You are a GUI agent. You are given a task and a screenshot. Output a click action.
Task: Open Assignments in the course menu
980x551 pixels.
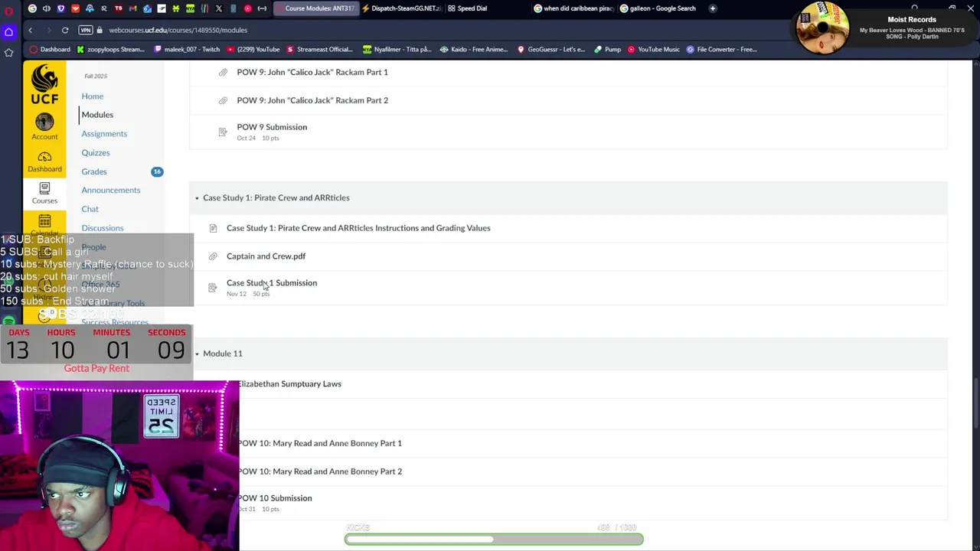(x=104, y=134)
